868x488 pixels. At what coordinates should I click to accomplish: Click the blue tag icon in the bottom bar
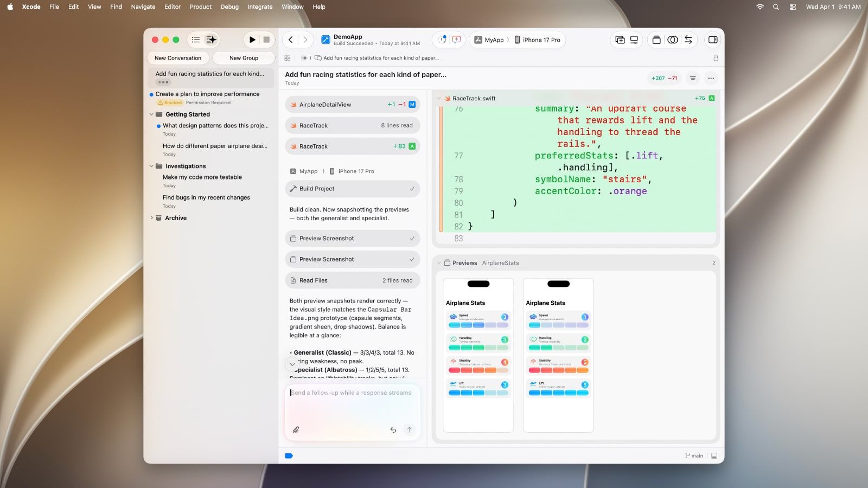coord(289,456)
